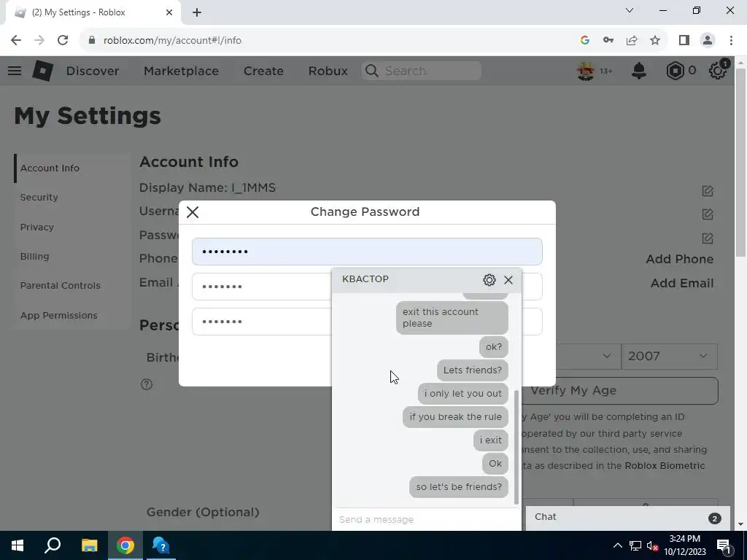This screenshot has height=560, width=747.
Task: Close the KBACTOP chat window
Action: coord(508,279)
